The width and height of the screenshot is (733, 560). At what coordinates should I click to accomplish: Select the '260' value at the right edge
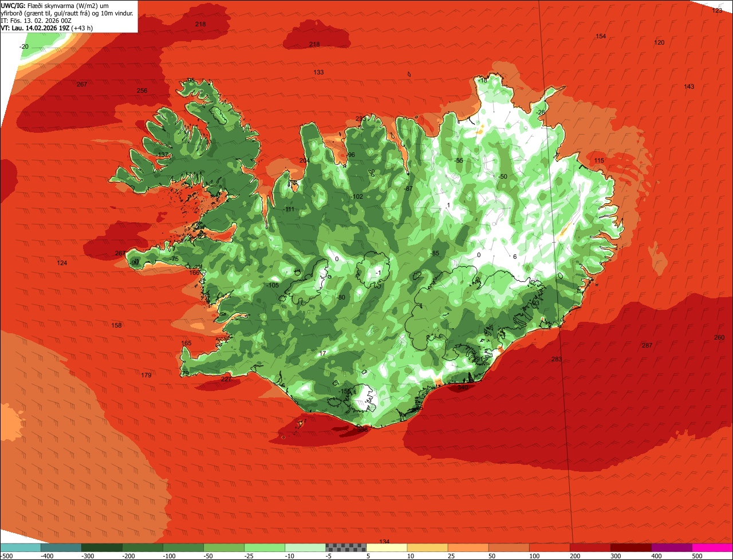click(x=719, y=337)
